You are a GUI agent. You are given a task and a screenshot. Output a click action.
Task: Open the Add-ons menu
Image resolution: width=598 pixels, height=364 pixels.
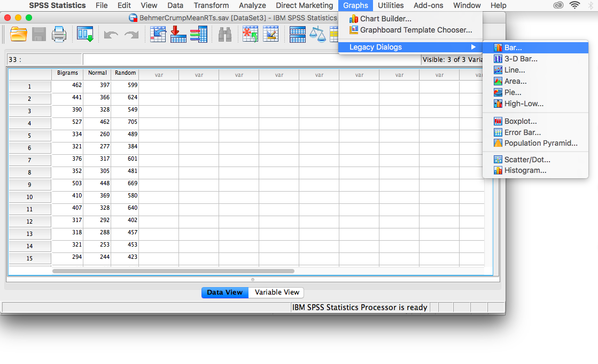pyautogui.click(x=428, y=5)
